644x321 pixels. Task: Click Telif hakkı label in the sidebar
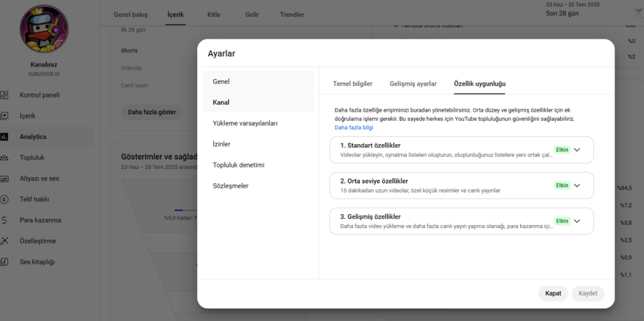(34, 199)
